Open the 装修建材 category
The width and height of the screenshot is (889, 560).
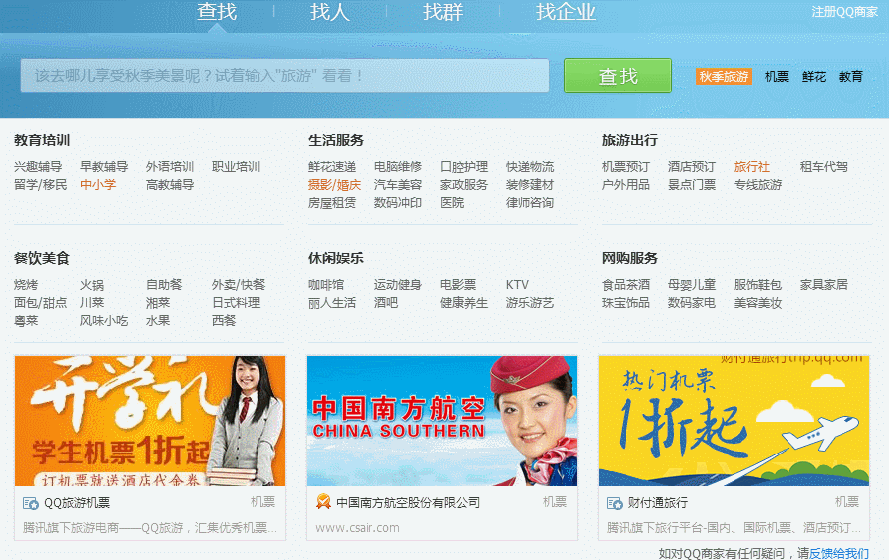530,185
